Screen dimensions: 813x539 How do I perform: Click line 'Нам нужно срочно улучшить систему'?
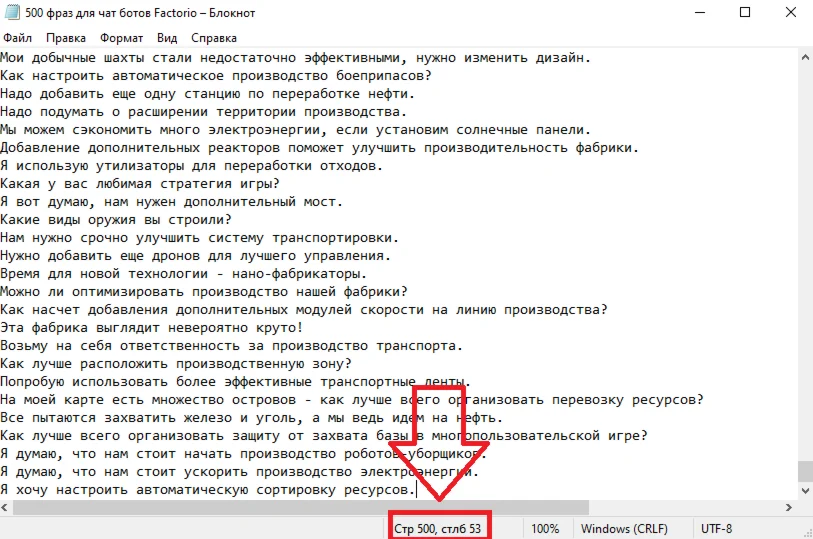click(200, 238)
